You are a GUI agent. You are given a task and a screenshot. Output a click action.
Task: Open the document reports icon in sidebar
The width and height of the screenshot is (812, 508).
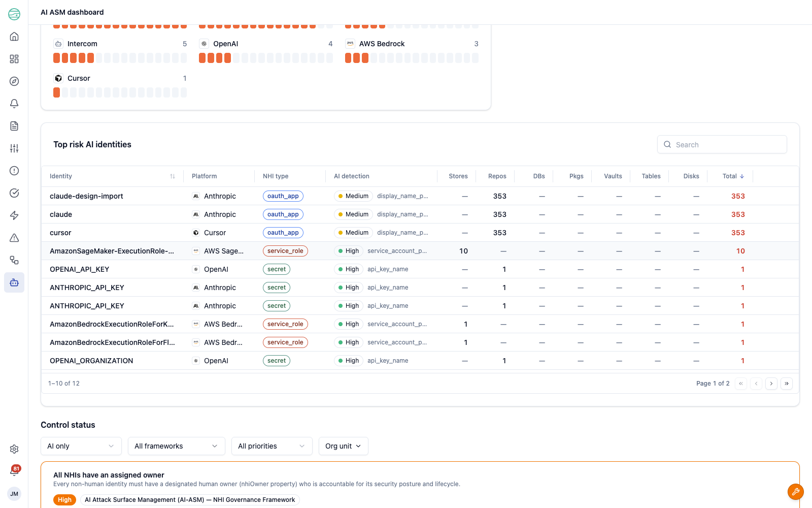[x=14, y=126]
